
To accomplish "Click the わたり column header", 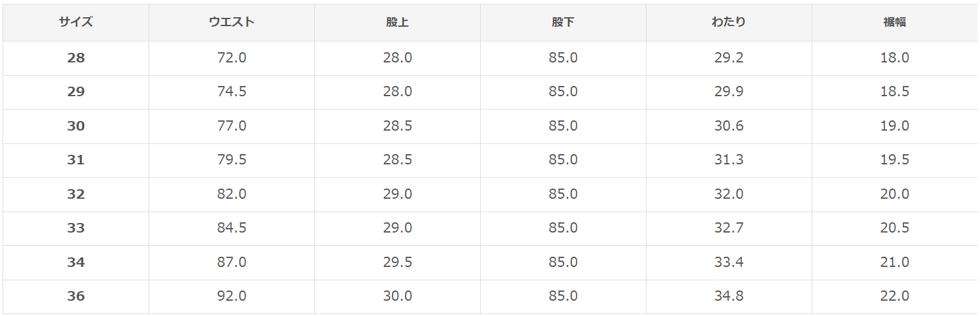I will click(729, 22).
